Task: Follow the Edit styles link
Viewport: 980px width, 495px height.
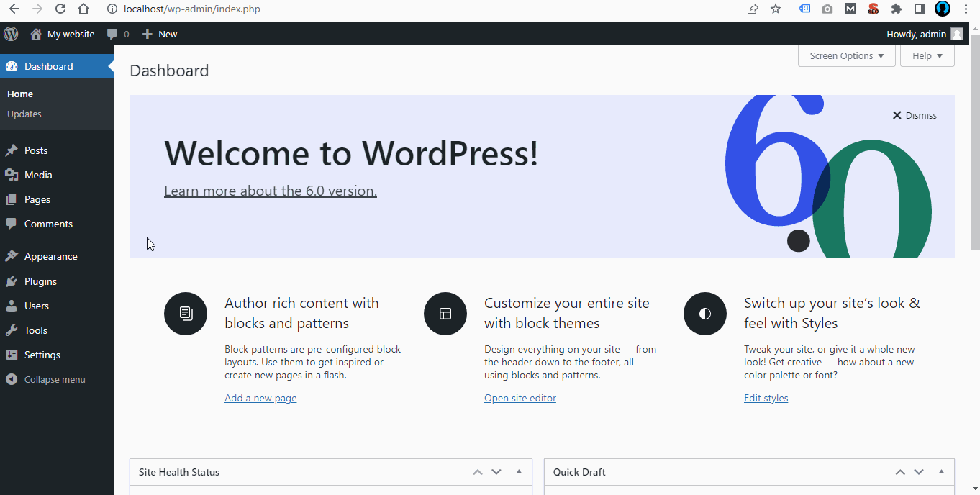Action: coord(766,398)
